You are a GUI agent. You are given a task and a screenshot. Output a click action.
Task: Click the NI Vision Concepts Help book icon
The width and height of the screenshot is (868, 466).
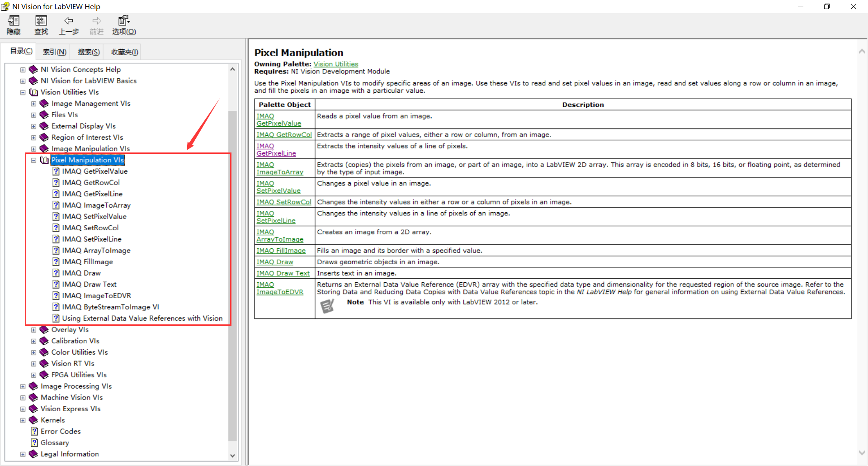tap(33, 69)
